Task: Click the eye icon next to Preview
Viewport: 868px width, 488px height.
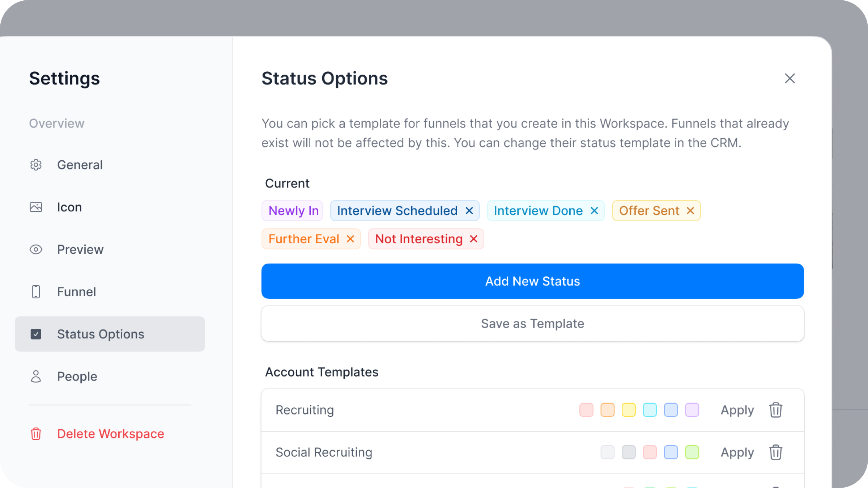Action: (36, 249)
